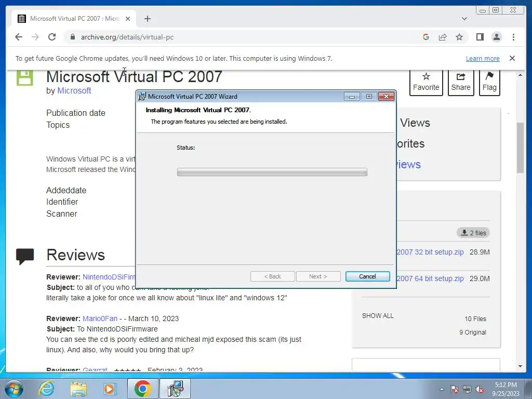Click the green floppy disk software icon
532x399 pixels.
25,78
